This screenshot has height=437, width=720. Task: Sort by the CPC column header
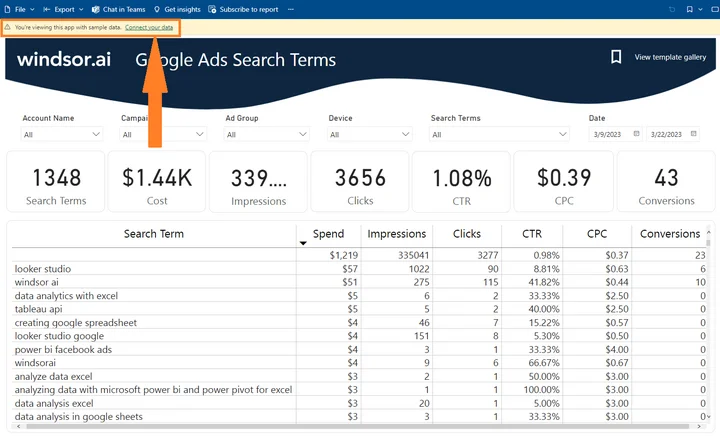click(597, 234)
